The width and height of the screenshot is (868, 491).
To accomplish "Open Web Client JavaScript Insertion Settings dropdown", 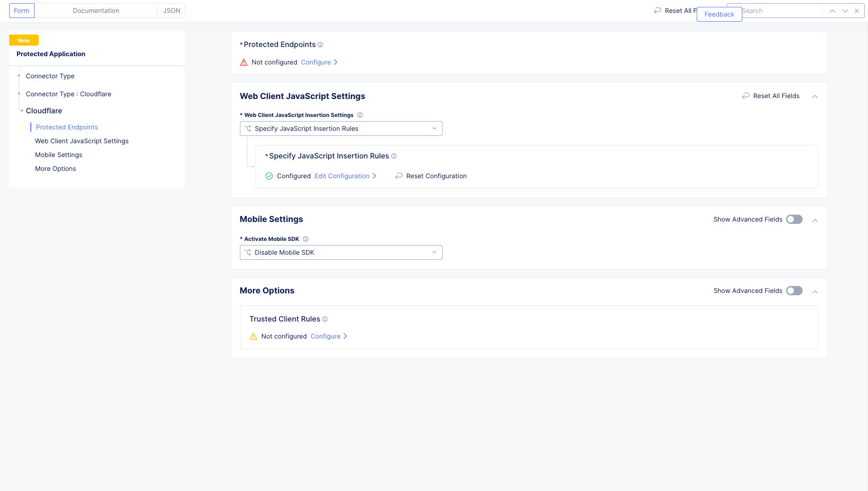I will coord(341,129).
